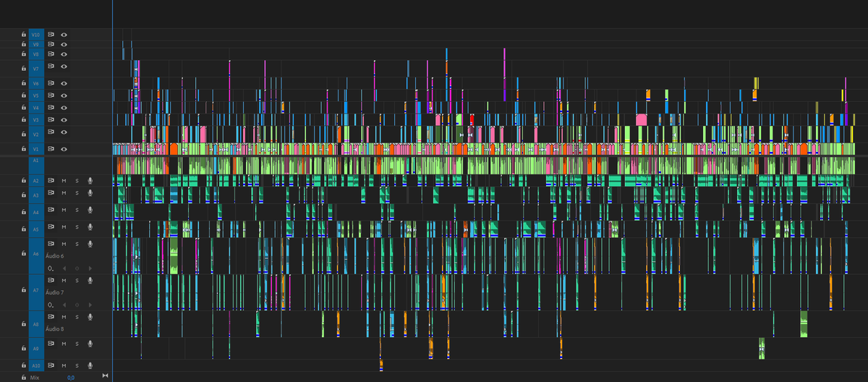Screen dimensions: 868x382
Task: Toggle sync lock on track V4
Action: pyautogui.click(x=51, y=107)
